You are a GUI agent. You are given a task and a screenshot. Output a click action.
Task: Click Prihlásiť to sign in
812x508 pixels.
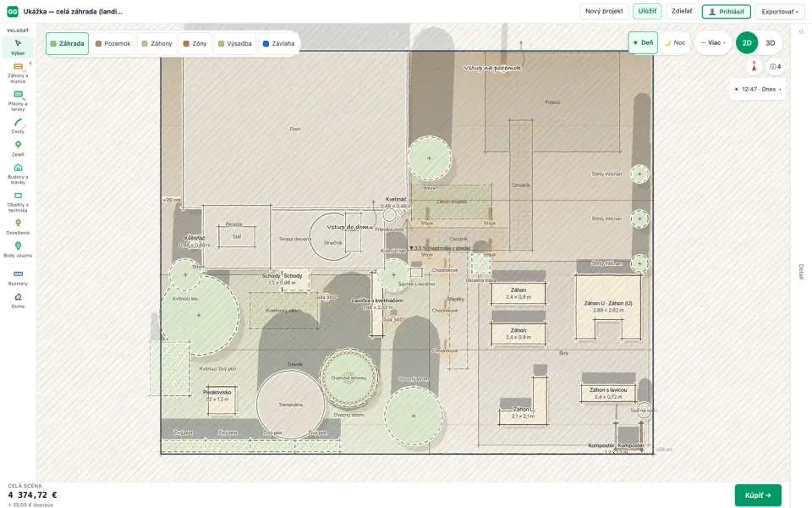[727, 11]
